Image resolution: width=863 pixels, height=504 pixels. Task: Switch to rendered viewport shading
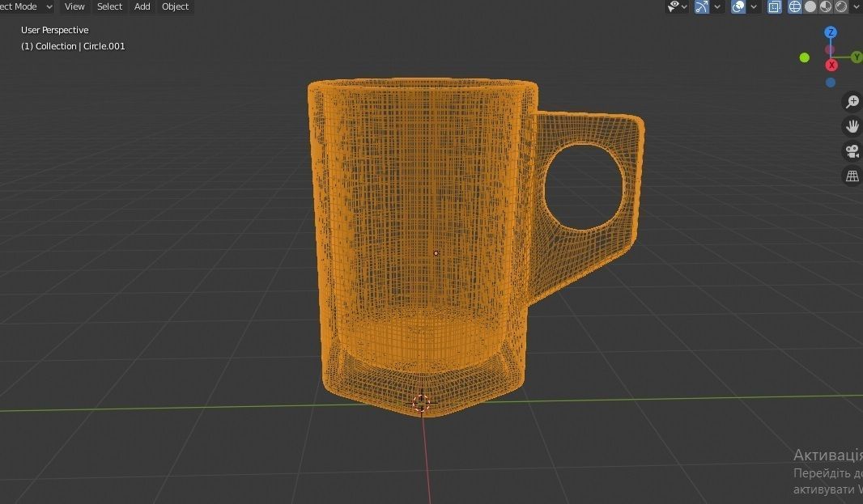pyautogui.click(x=841, y=6)
